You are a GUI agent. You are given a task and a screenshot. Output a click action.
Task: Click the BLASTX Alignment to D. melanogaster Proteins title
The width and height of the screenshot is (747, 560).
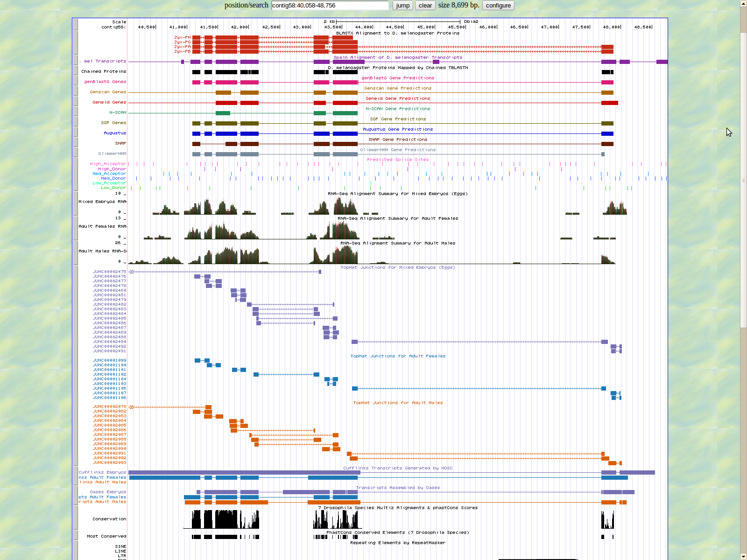pyautogui.click(x=398, y=33)
